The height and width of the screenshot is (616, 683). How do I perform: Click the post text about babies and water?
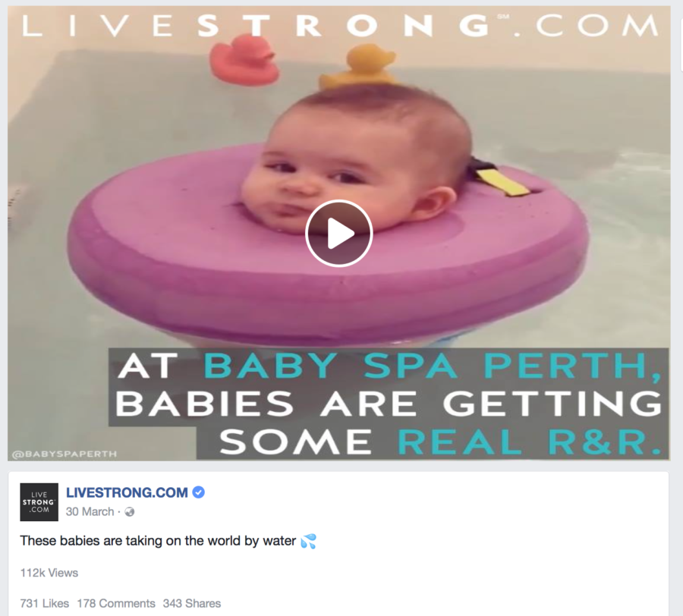pos(158,541)
